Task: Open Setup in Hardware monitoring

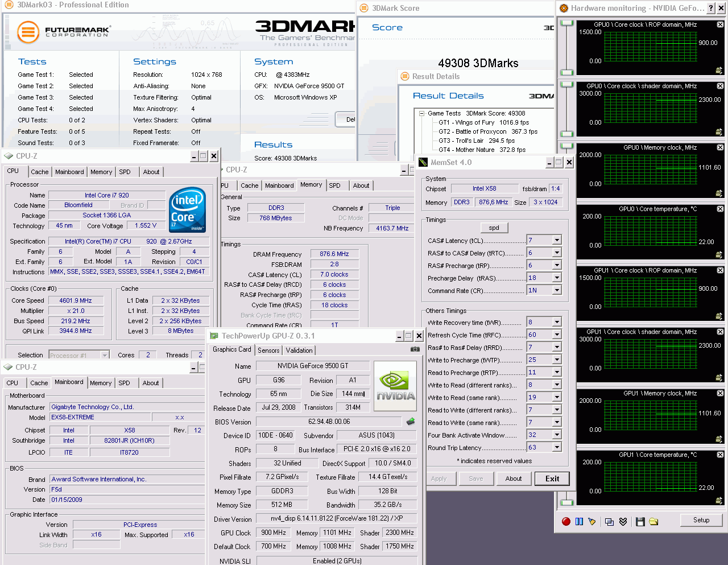Action: coord(701,520)
